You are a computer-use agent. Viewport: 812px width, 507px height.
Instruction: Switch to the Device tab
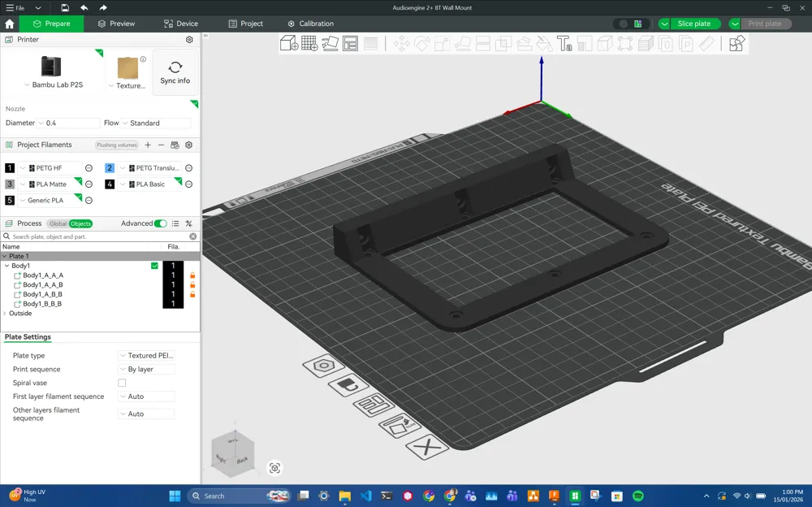pyautogui.click(x=181, y=24)
